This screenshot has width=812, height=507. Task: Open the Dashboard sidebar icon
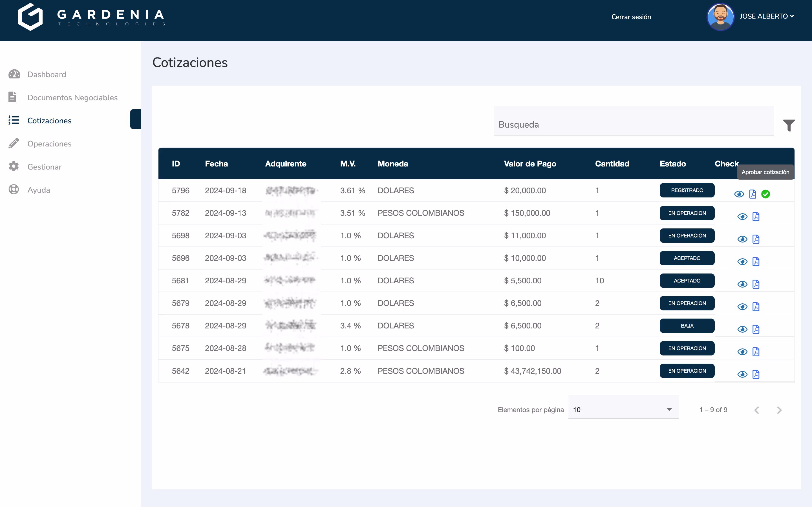coord(14,74)
